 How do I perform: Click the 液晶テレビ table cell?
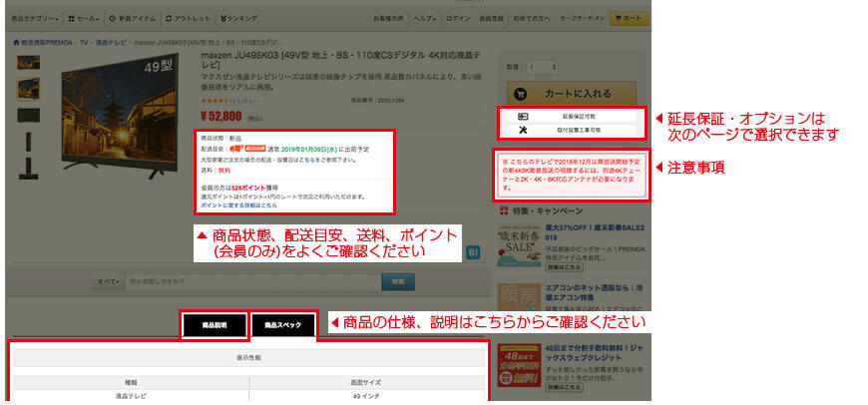tap(131, 396)
